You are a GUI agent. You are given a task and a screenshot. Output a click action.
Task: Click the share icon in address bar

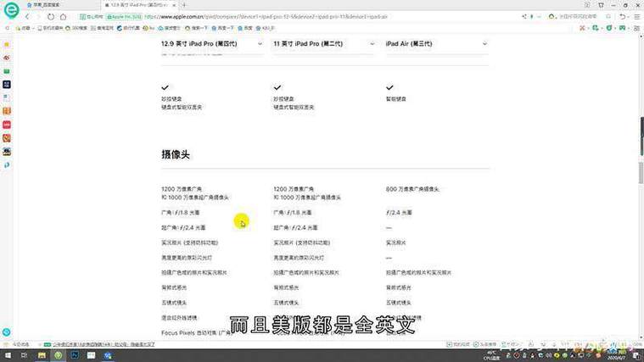click(x=524, y=17)
